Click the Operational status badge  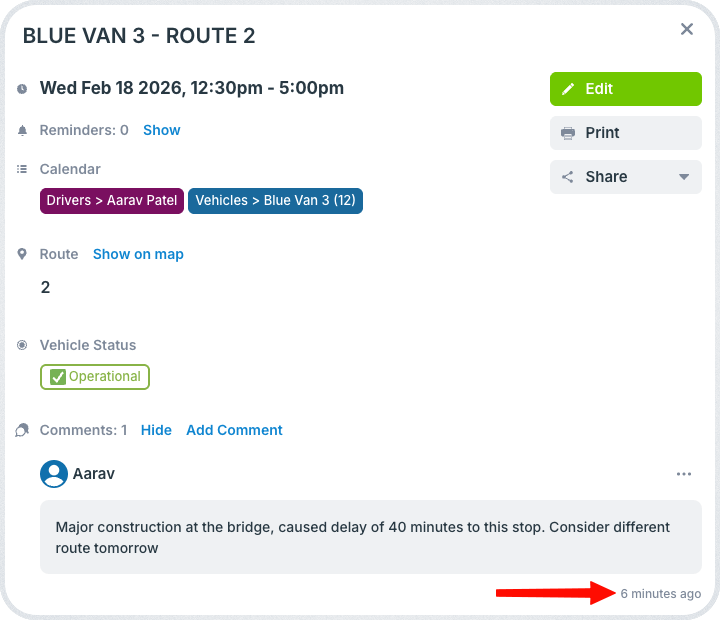pos(95,377)
